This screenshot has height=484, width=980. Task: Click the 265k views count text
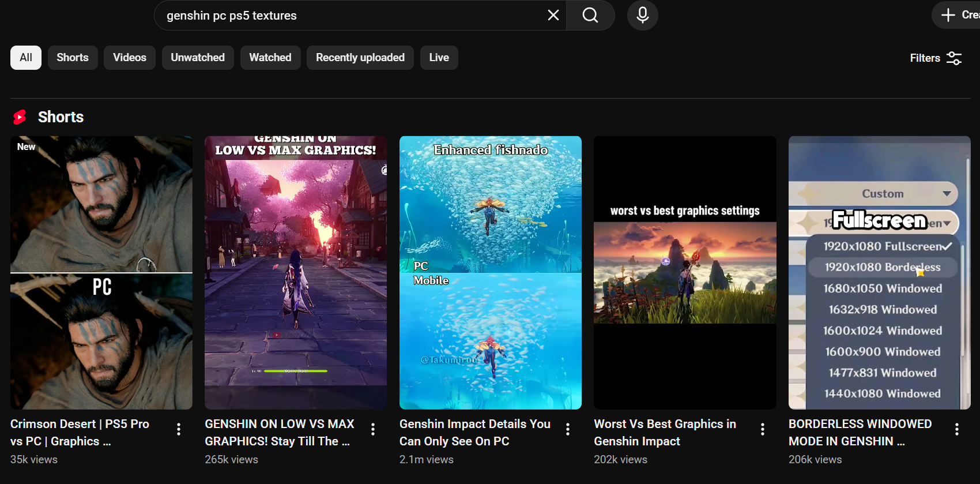[x=232, y=460]
